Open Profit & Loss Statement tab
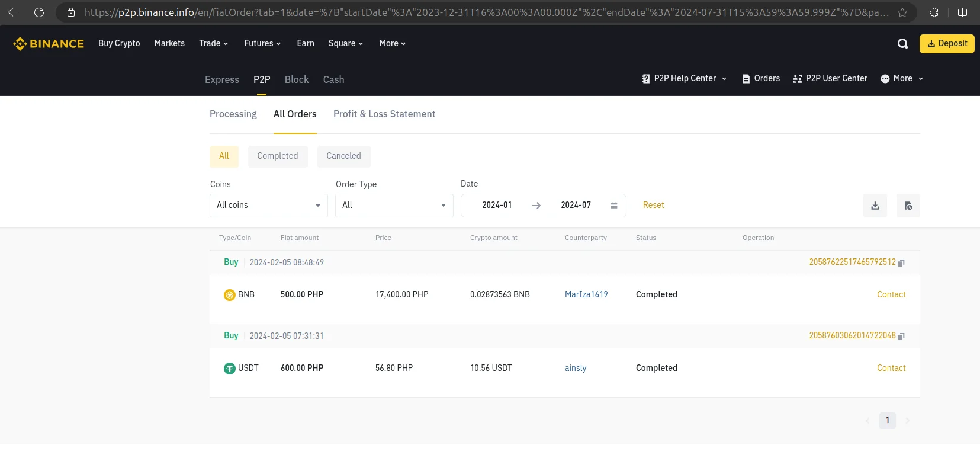 click(384, 114)
